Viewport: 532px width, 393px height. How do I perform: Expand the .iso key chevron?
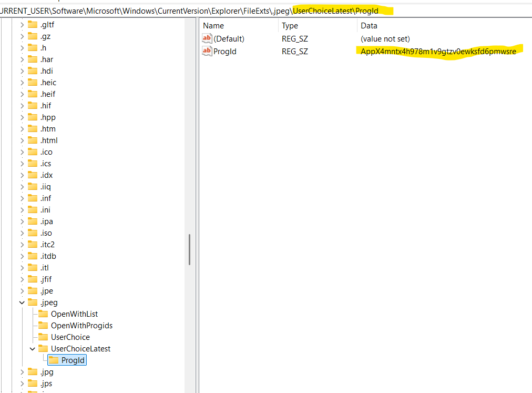click(22, 233)
